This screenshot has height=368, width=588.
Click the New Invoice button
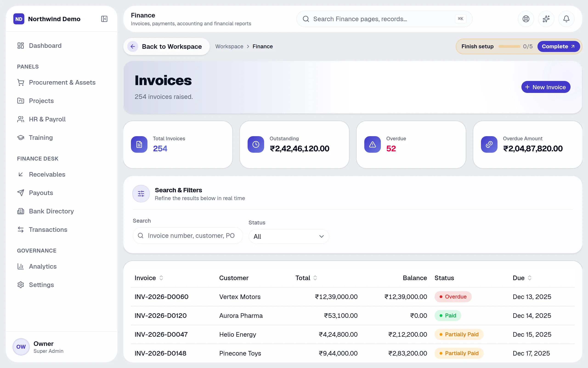[x=546, y=87]
